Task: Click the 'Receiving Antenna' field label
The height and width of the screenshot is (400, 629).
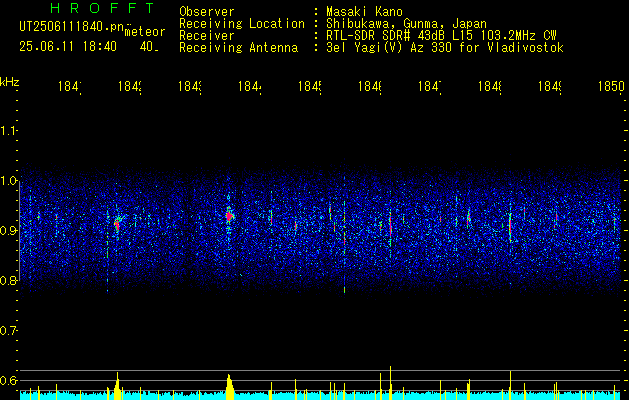Action: [x=238, y=48]
